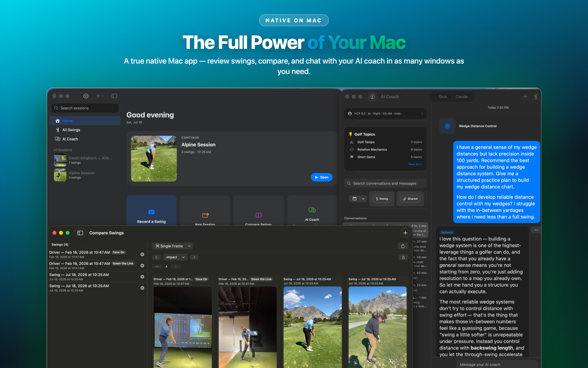588x368 pixels.
Task: Click the filter icon in the main window toolbar
Action: point(86,96)
